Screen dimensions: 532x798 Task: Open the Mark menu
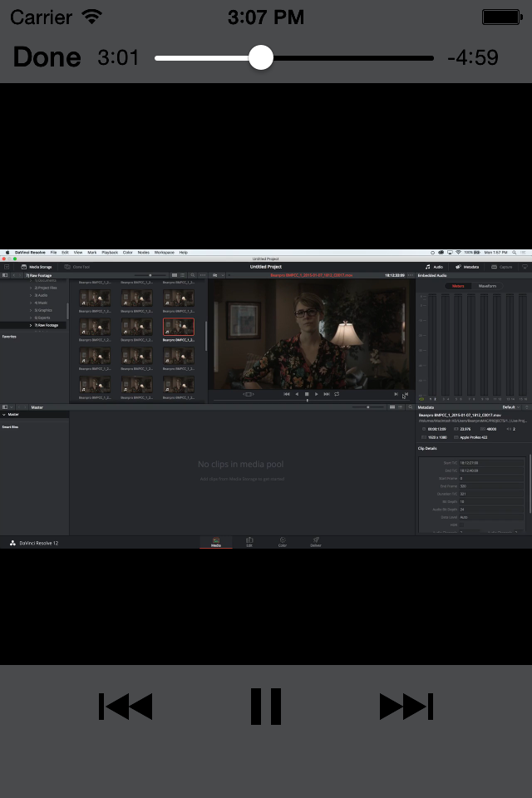[x=91, y=253]
